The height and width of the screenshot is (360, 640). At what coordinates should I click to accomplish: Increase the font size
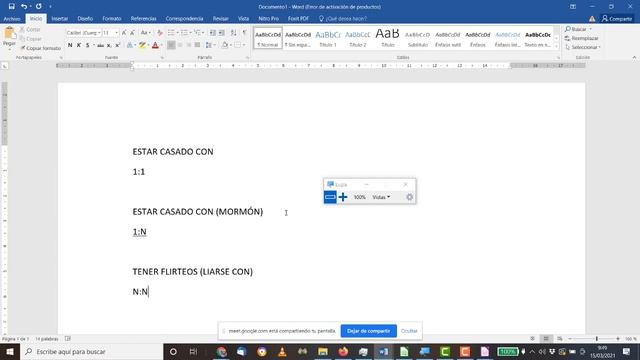(124, 33)
